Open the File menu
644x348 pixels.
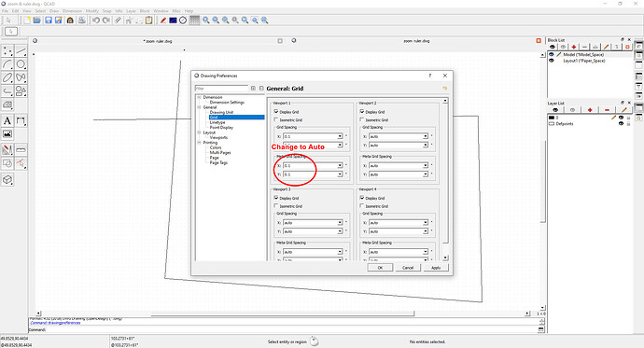5,11
